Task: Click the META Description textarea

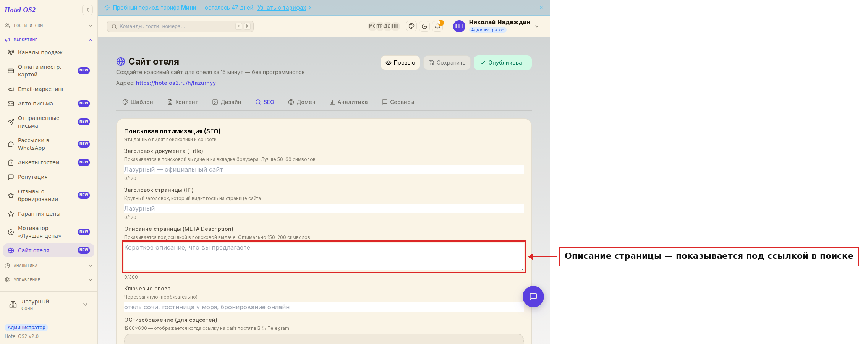Action: click(x=324, y=256)
